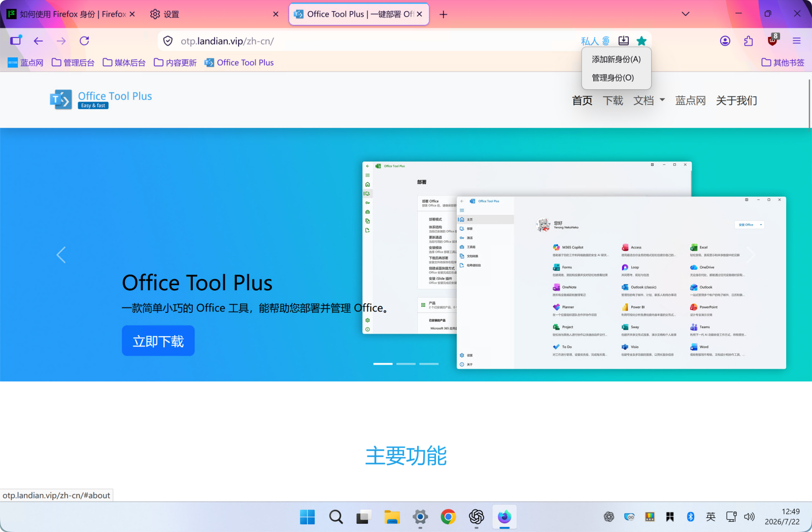Screen dimensions: 812x532
Task: Click the Bluetooth tray icon
Action: 690,517
